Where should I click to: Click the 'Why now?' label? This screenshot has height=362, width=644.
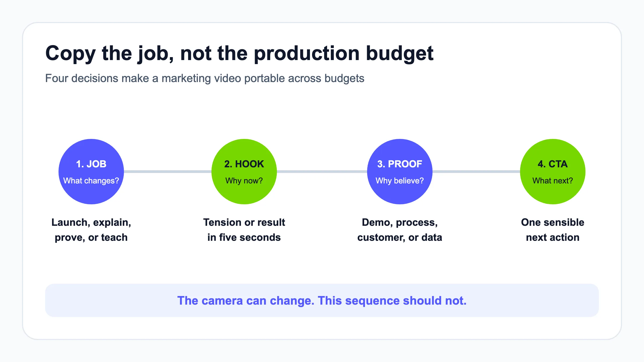(244, 181)
